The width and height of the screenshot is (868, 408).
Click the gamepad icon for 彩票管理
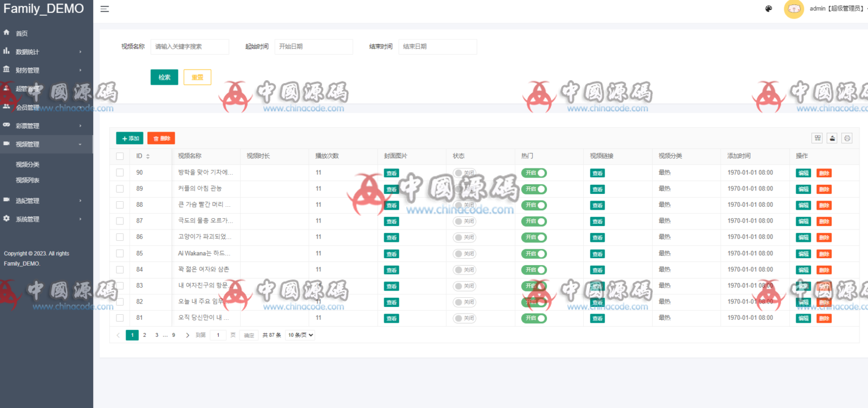tap(7, 125)
